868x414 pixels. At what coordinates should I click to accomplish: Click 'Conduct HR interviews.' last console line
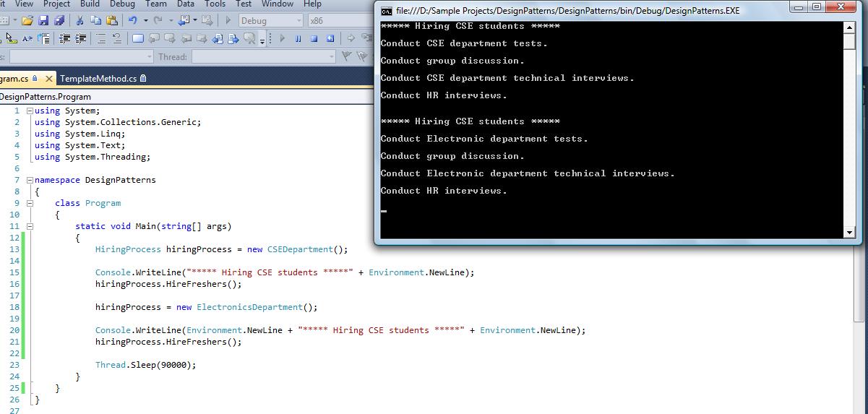[x=444, y=191]
